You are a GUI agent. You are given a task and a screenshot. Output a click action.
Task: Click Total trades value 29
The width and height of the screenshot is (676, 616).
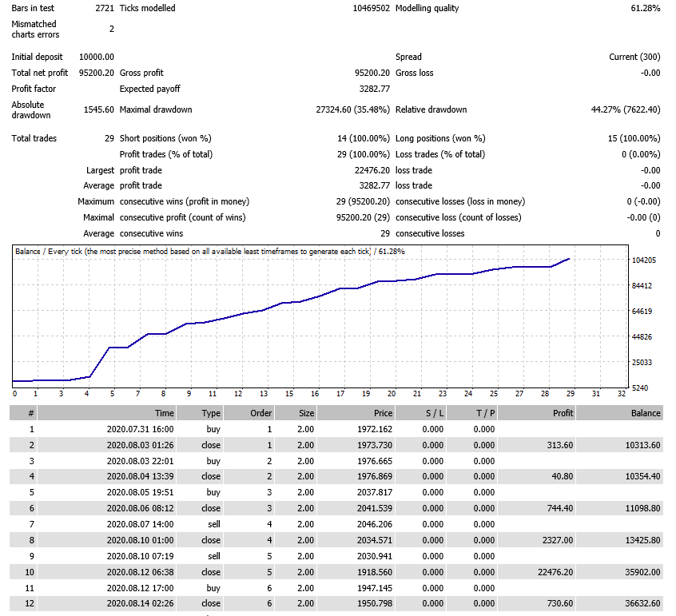coord(109,138)
